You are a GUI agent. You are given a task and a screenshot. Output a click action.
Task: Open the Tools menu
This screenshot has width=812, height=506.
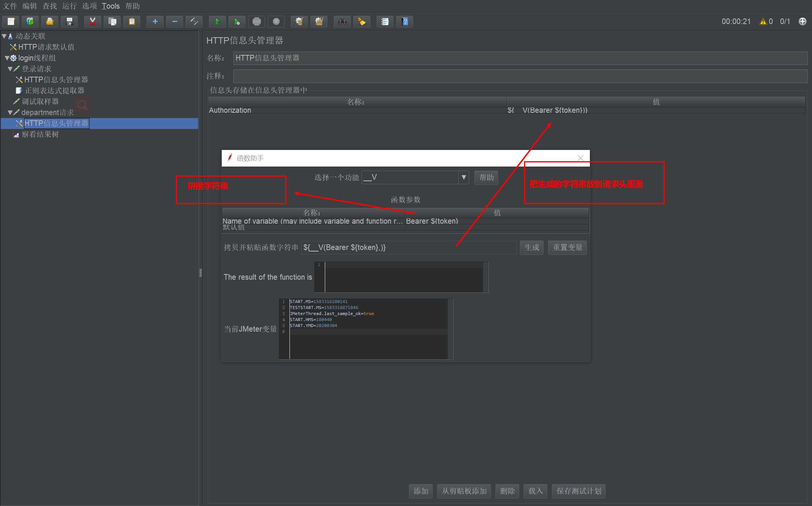[x=111, y=6]
